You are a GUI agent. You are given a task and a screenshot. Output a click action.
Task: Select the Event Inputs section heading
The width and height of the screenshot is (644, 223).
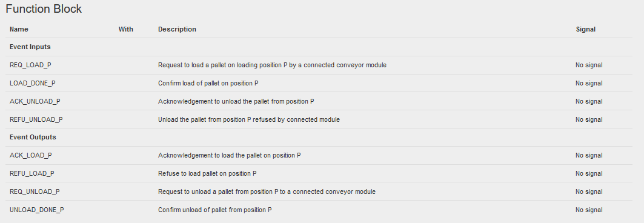pyautogui.click(x=30, y=47)
